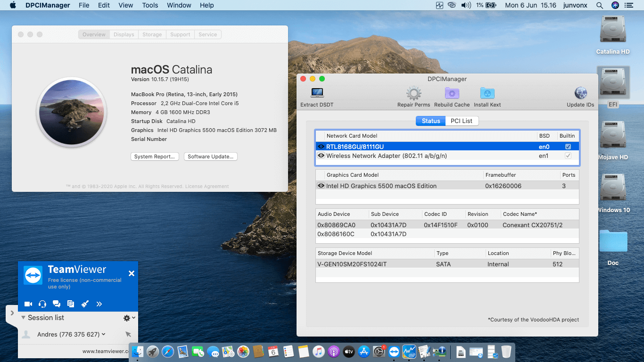Click the System Report... button
This screenshot has height=362, width=644.
pyautogui.click(x=155, y=156)
